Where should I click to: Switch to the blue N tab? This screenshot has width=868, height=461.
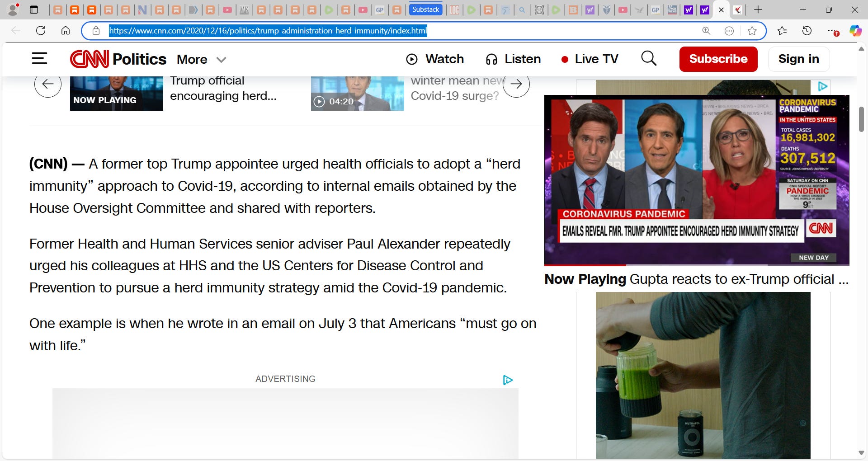[142, 10]
